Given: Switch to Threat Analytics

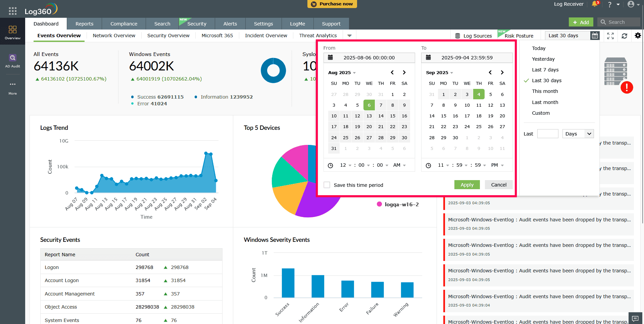Looking at the screenshot, I should click(x=318, y=36).
